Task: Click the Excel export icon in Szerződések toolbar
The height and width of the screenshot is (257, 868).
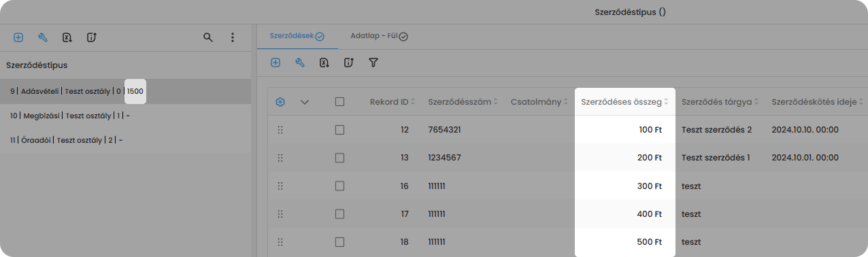Action: (324, 63)
